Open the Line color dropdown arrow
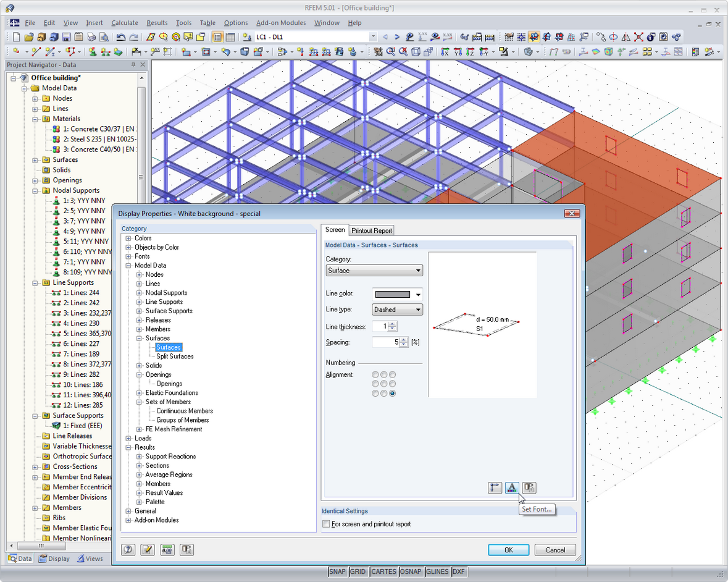 (x=418, y=295)
